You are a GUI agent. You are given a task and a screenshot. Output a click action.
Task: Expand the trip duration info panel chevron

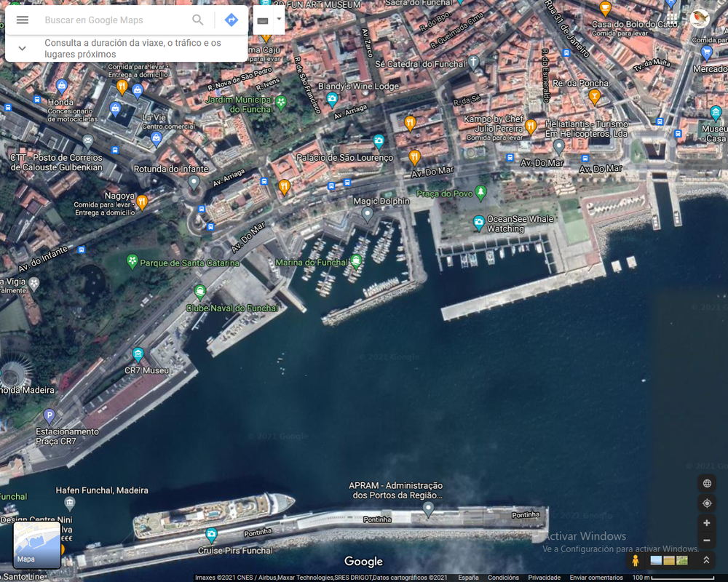(22, 48)
